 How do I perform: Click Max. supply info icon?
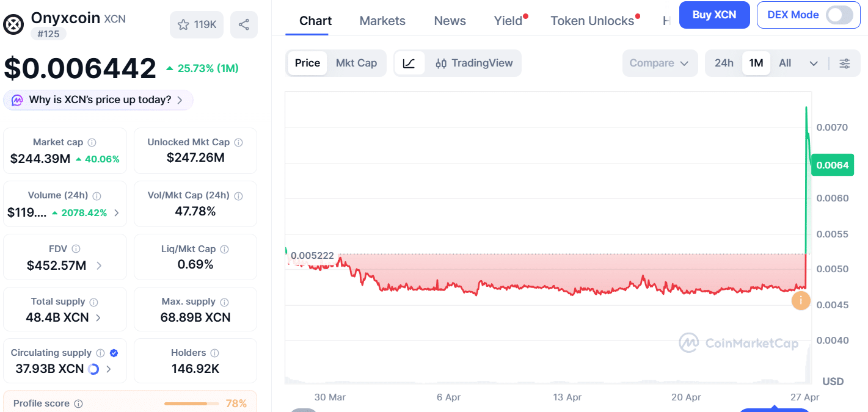tap(224, 302)
